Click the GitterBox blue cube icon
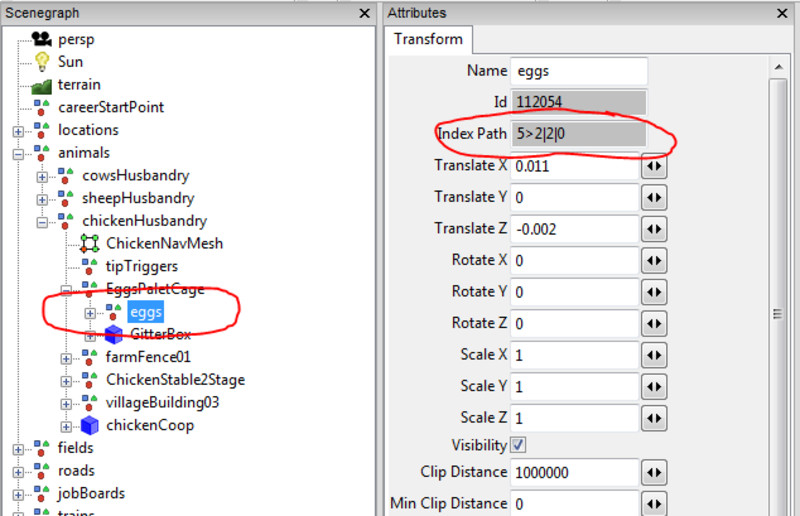The width and height of the screenshot is (800, 516). click(113, 334)
